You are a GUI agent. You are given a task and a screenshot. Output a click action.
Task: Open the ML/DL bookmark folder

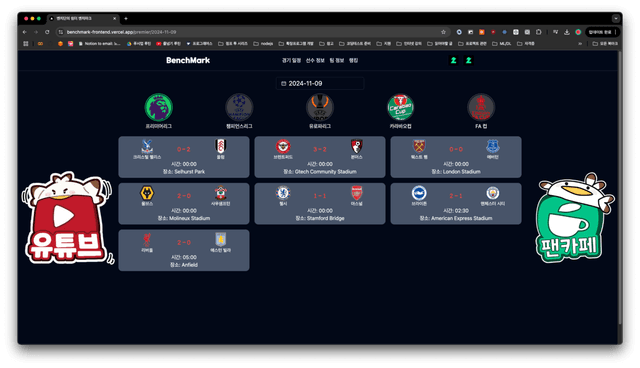(x=502, y=43)
